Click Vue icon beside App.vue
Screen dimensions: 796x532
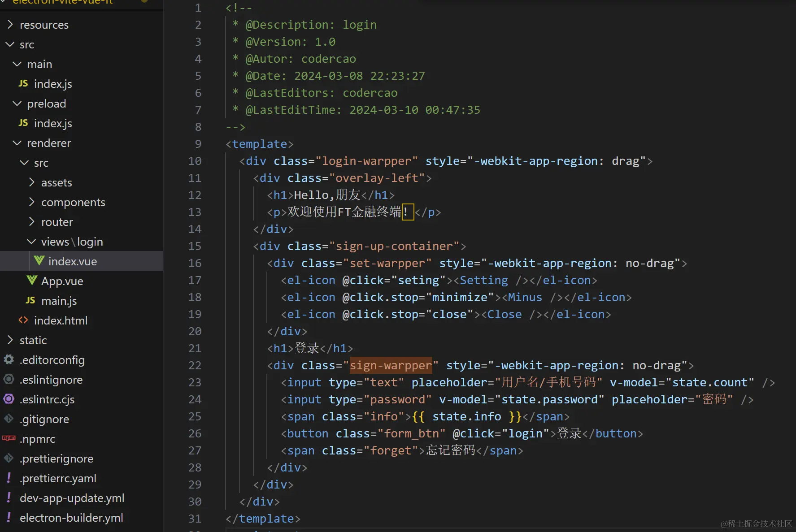pyautogui.click(x=32, y=281)
